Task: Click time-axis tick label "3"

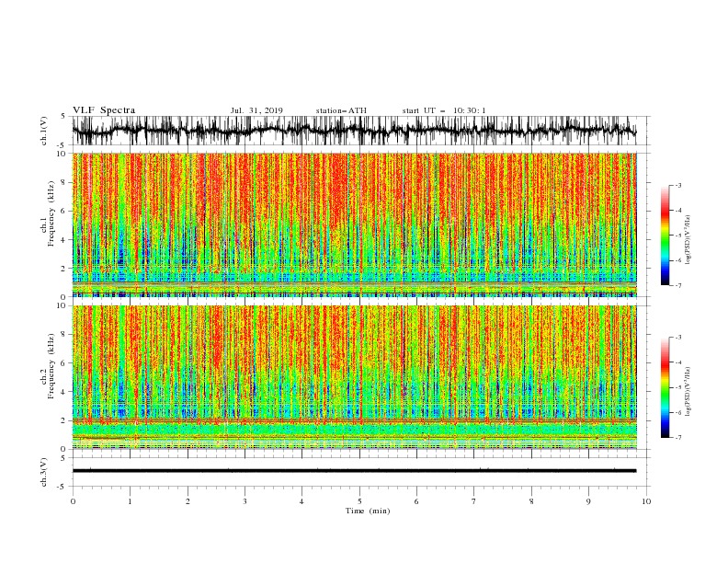Action: pos(245,501)
